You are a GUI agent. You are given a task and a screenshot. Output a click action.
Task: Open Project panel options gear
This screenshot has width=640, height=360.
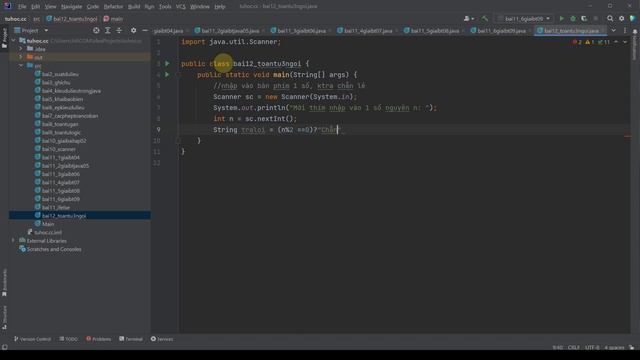point(133,31)
